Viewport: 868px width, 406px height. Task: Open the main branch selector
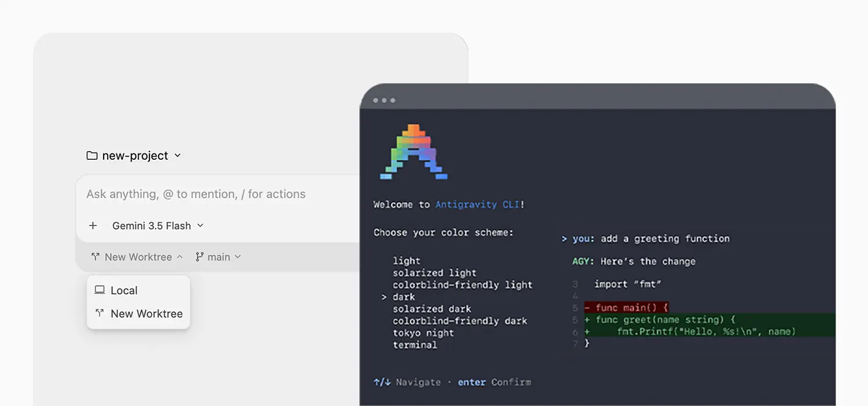coord(218,257)
